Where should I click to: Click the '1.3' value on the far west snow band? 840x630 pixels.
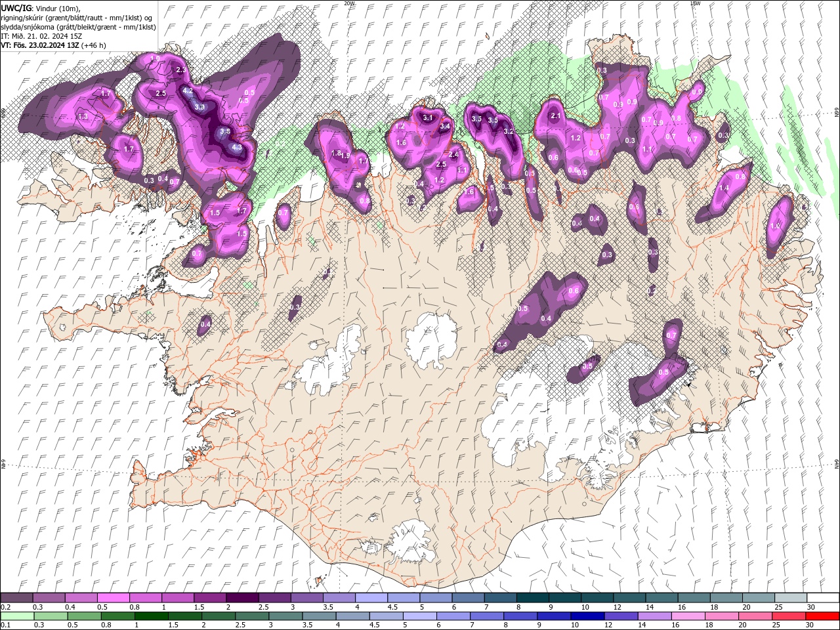(83, 117)
